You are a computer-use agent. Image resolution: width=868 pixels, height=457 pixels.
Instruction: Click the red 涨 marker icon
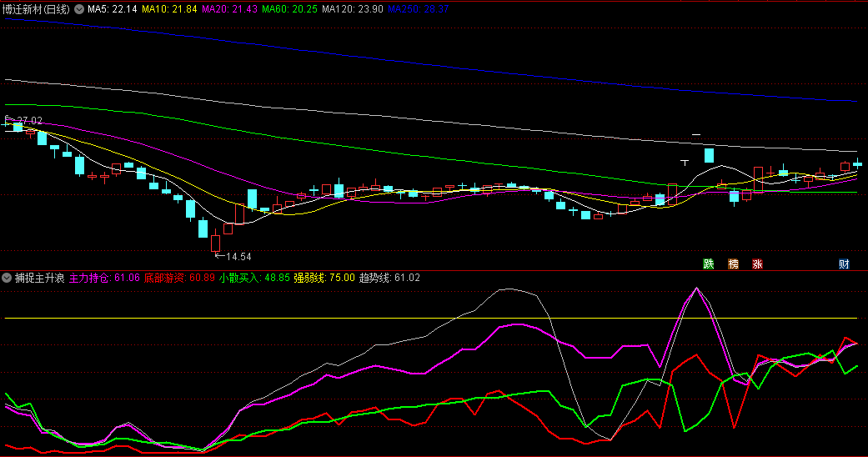coord(757,264)
